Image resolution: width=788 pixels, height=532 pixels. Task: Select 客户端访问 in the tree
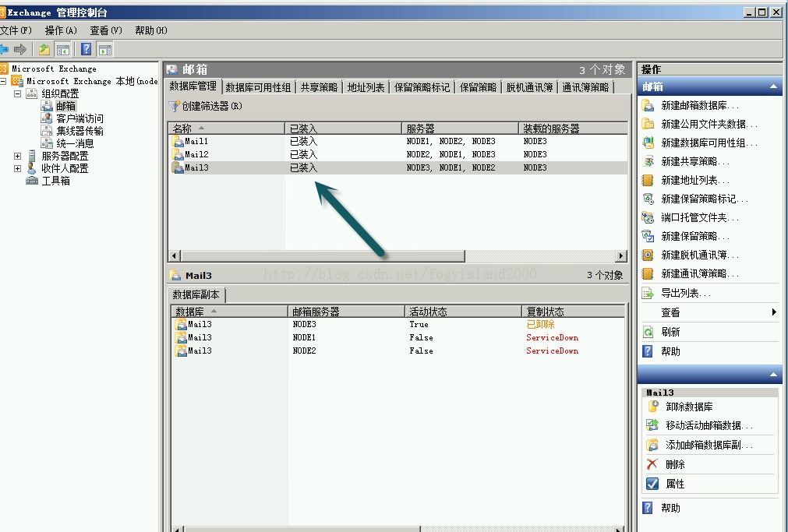(80, 118)
